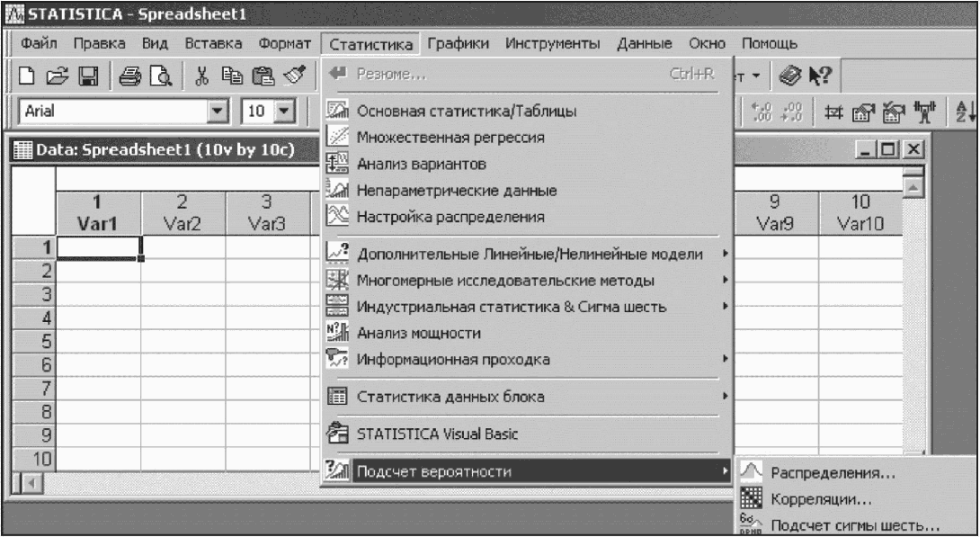Image resolution: width=980 pixels, height=537 pixels.
Task: Select row header 10 in the spreadsheet
Action: 34,460
